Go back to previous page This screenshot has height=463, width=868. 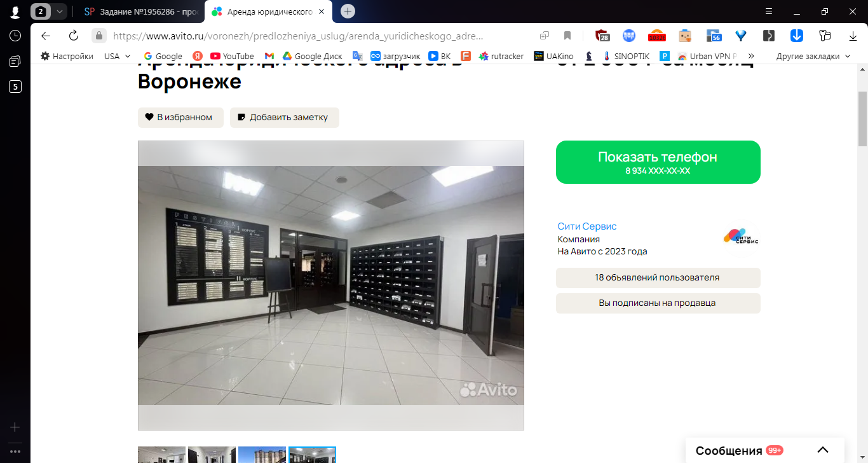[x=45, y=36]
